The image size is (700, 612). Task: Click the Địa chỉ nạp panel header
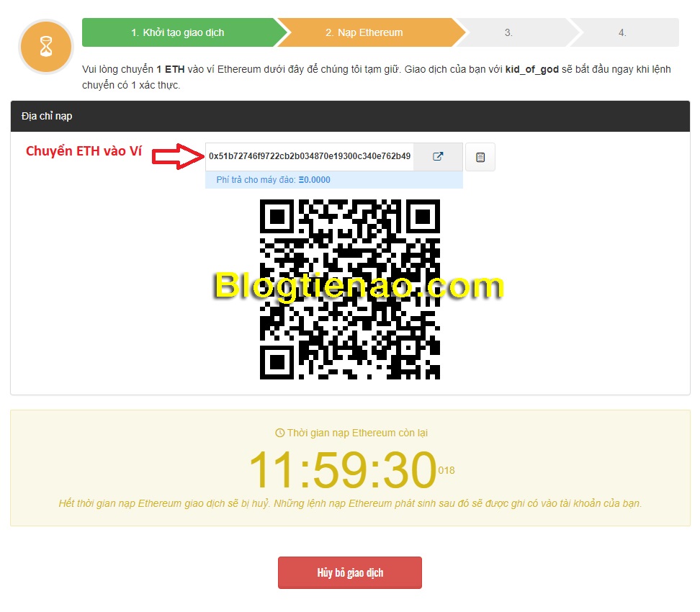(x=351, y=116)
